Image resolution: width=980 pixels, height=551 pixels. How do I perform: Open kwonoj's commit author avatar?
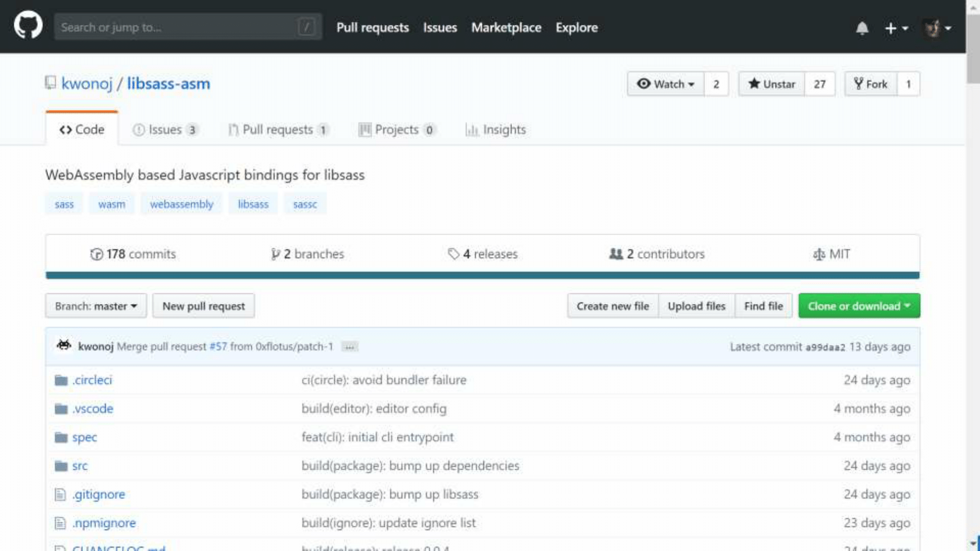pos(64,345)
